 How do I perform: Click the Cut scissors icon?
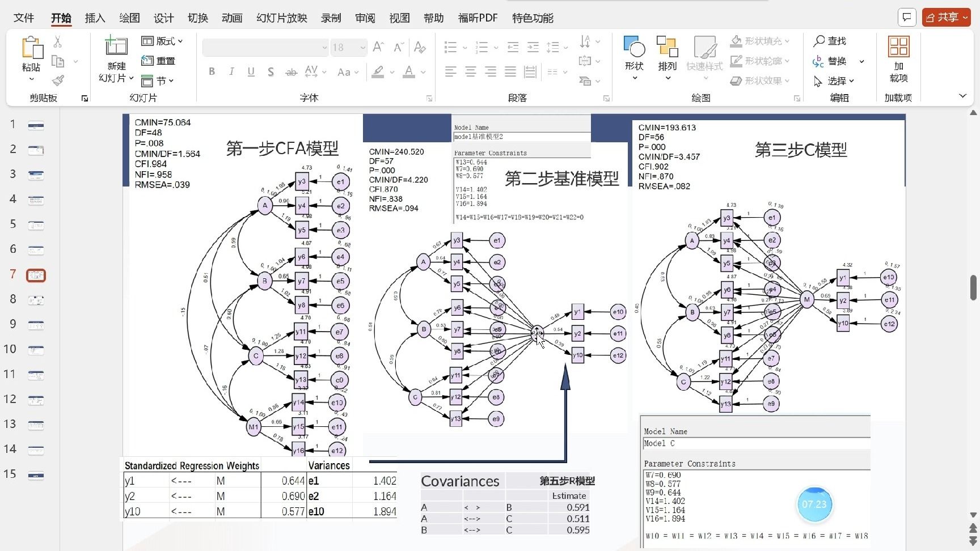point(57,42)
